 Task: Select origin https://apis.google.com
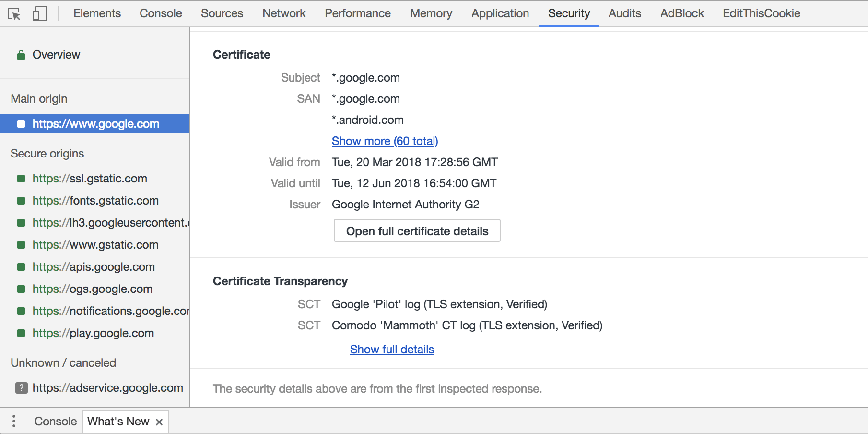94,267
